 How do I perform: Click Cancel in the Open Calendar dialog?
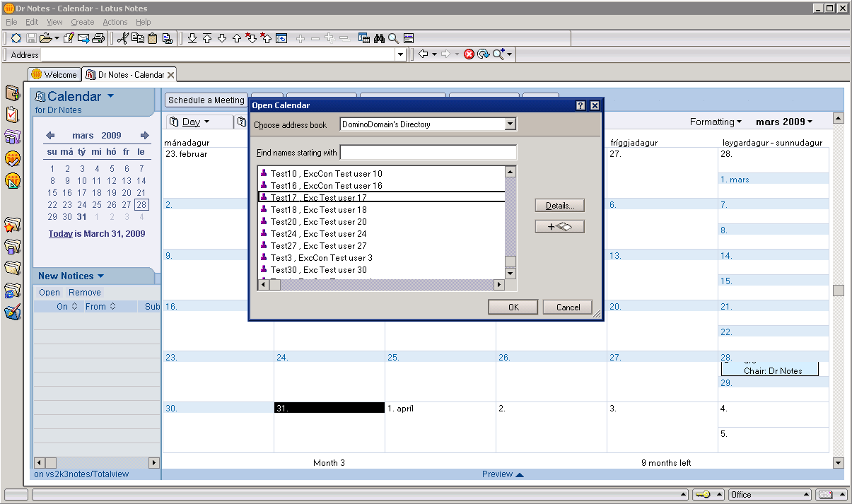pos(568,307)
